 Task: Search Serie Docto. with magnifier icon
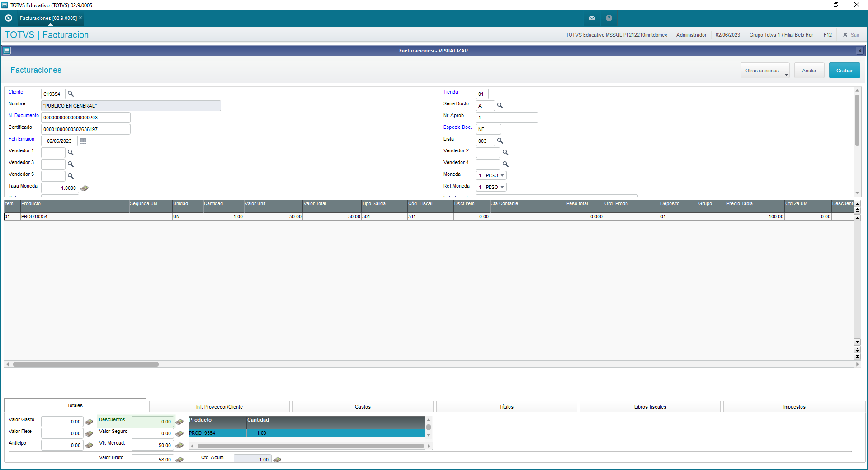500,106
